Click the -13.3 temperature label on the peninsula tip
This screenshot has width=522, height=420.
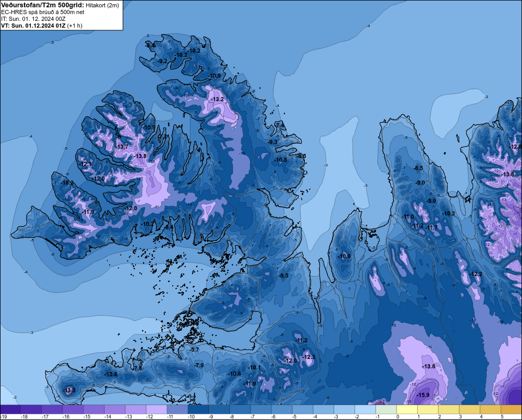pyautogui.click(x=69, y=390)
